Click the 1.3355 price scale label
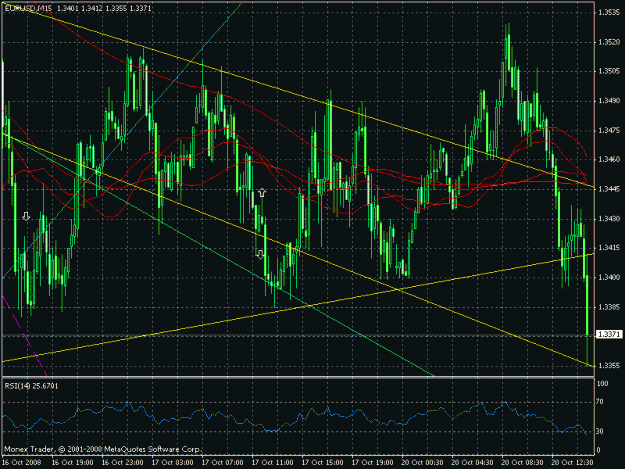The image size is (625, 469). pos(609,365)
